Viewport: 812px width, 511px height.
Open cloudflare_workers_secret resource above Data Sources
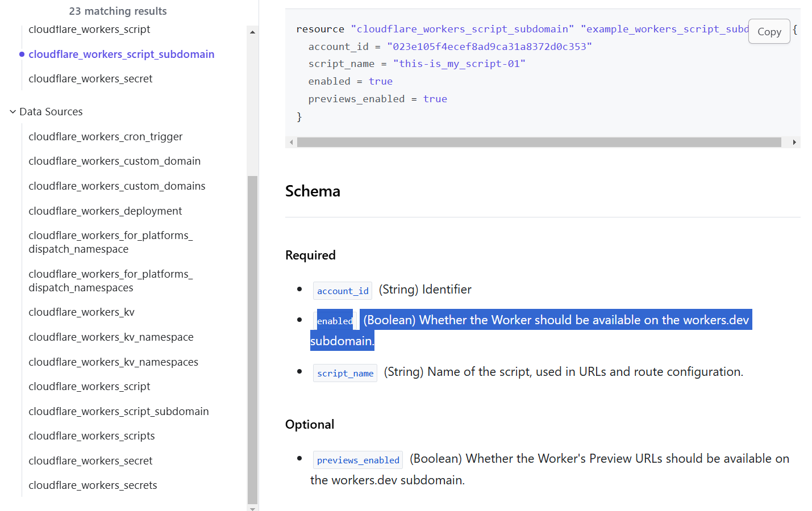[90, 79]
